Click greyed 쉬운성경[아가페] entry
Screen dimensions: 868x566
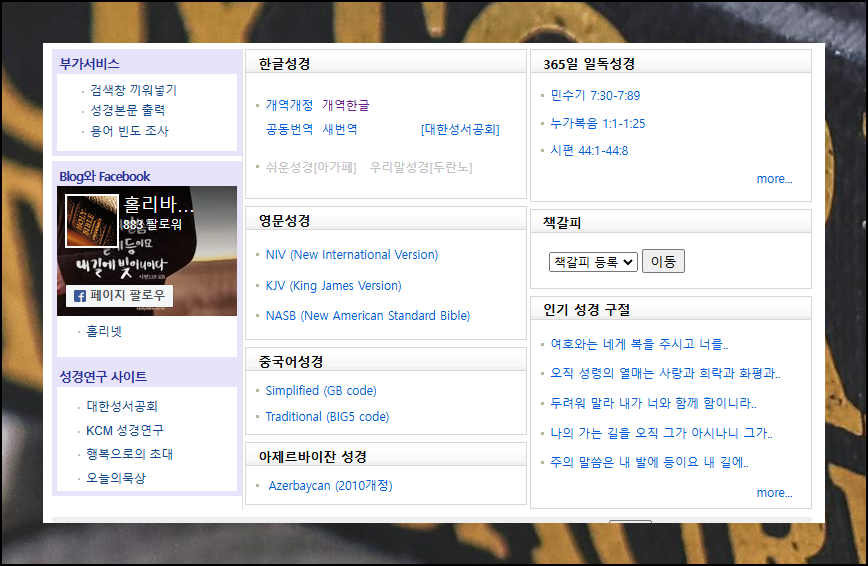coord(311,167)
